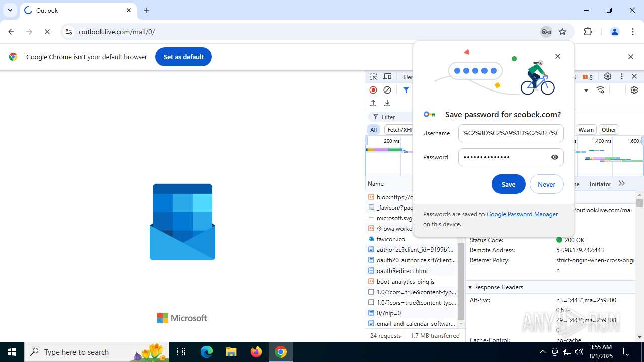Click the DevTools issues counter showing 8
This screenshot has width=644, height=362.
[x=587, y=77]
